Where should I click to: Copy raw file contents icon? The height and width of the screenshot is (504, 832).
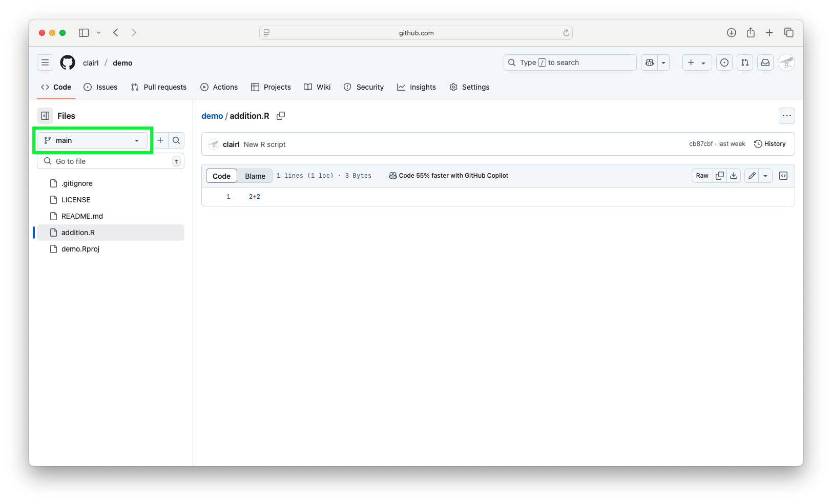click(720, 176)
